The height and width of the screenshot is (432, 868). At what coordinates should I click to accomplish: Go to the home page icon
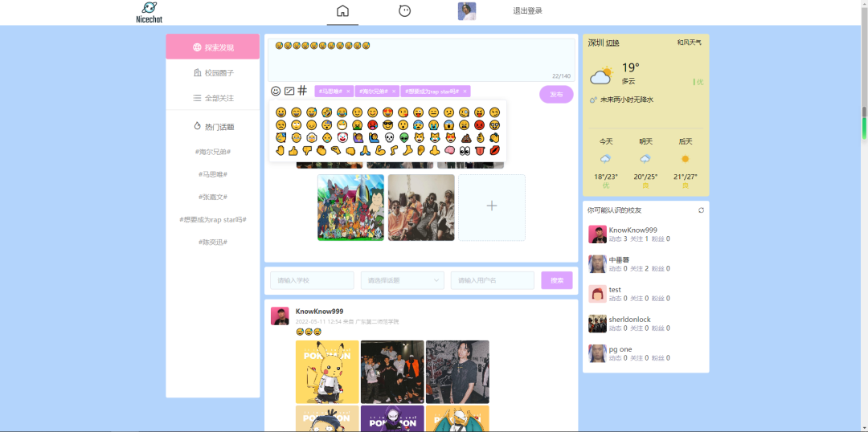point(342,11)
